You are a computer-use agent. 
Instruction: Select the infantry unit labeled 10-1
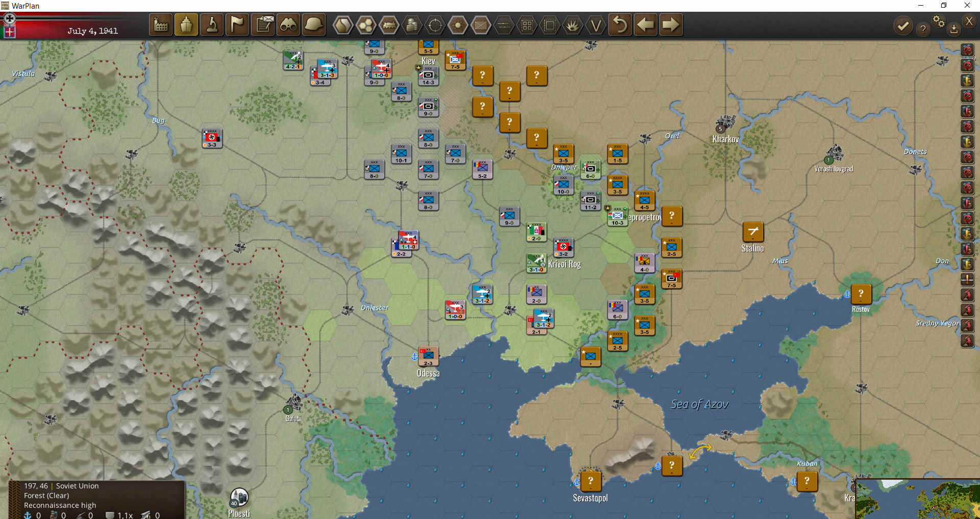pos(401,154)
